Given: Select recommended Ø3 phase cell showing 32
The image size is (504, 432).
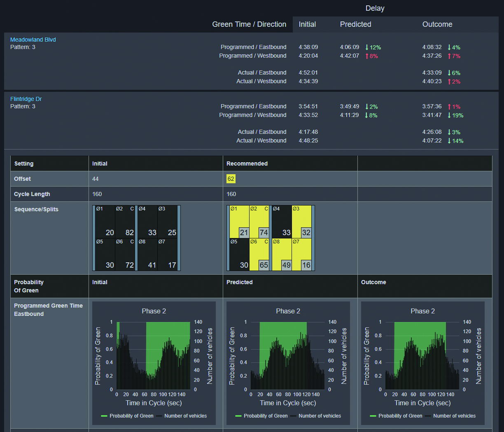Looking at the screenshot, I should click(302, 222).
